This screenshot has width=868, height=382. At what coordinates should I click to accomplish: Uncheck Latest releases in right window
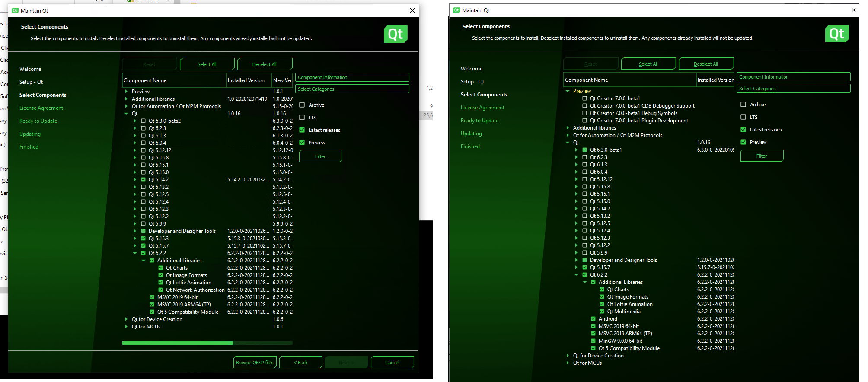pos(744,130)
